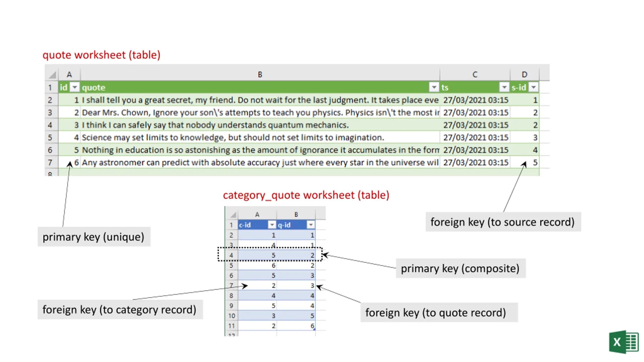This screenshot has height=362, width=644.
Task: Click the 'primary key (composite)' label
Action: [x=460, y=268]
